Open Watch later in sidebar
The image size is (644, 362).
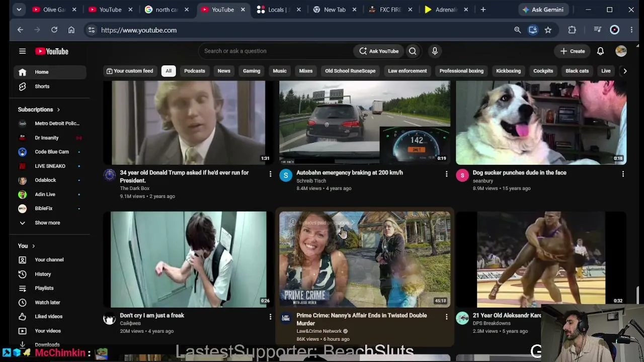pos(50,302)
